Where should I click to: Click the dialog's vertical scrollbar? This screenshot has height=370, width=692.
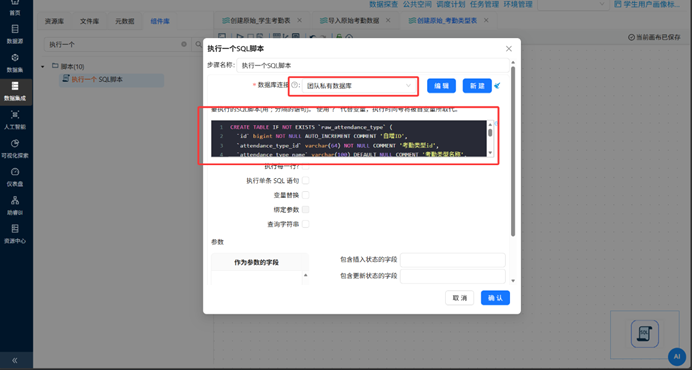513,151
